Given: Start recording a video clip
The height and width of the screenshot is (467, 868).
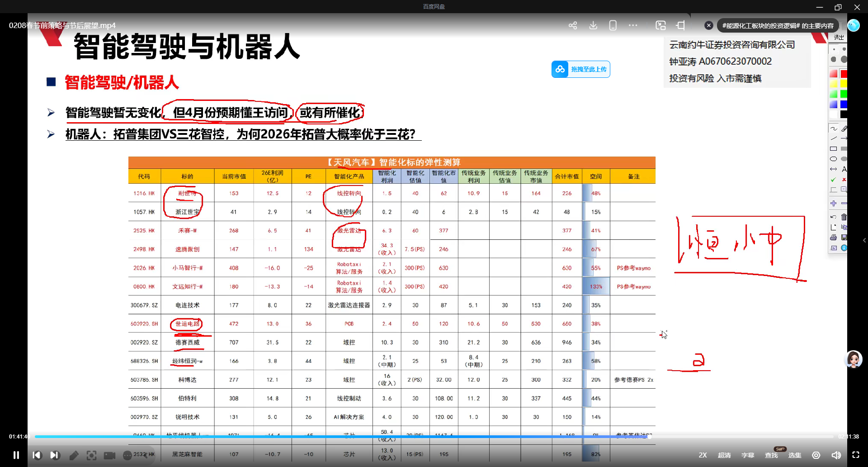Looking at the screenshot, I should (109, 455).
